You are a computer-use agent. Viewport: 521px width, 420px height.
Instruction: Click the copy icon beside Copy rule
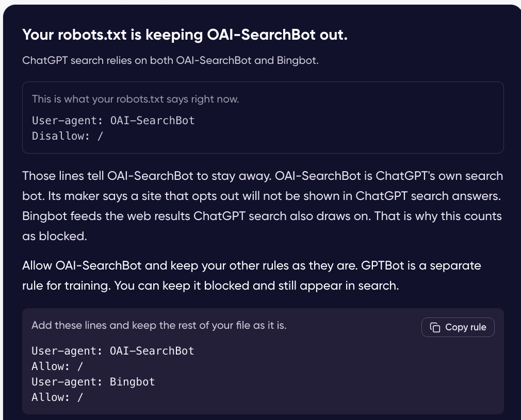click(435, 327)
